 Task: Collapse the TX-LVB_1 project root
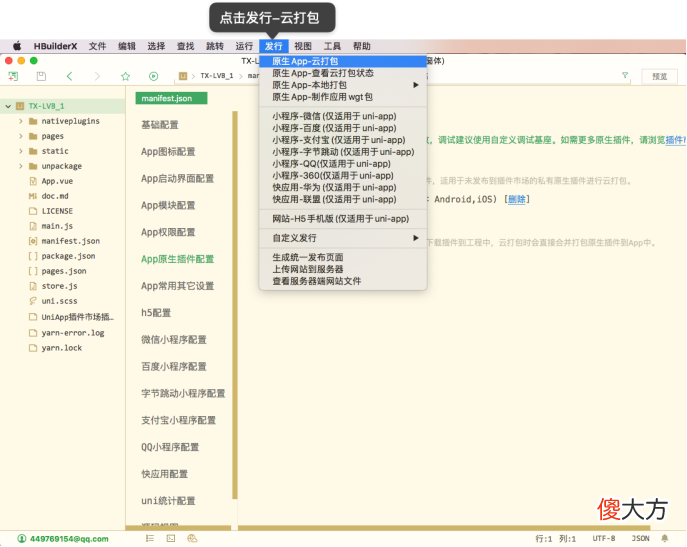coord(8,106)
